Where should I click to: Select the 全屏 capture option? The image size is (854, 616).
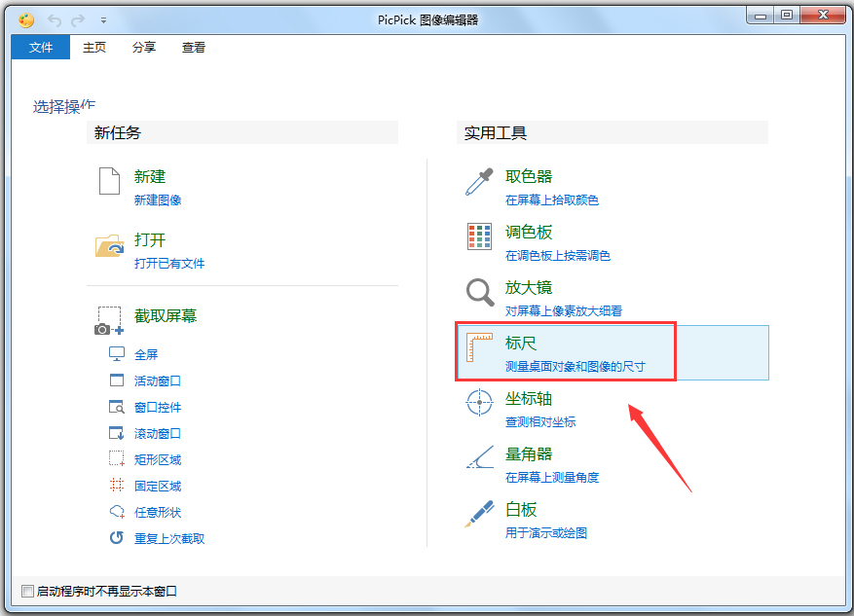146,355
